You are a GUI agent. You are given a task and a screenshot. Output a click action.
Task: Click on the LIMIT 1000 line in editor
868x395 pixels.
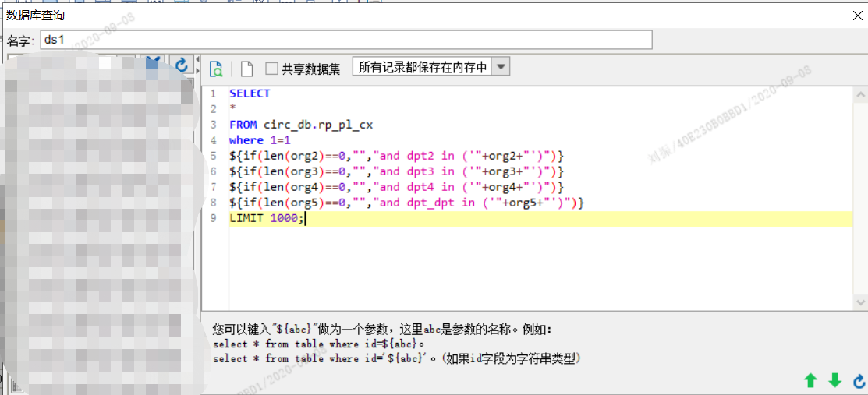click(x=267, y=219)
